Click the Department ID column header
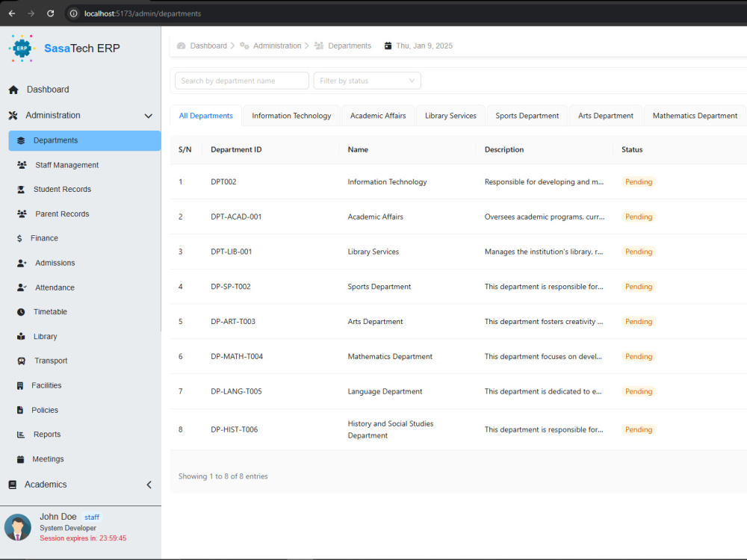The height and width of the screenshot is (560, 747). [x=236, y=149]
